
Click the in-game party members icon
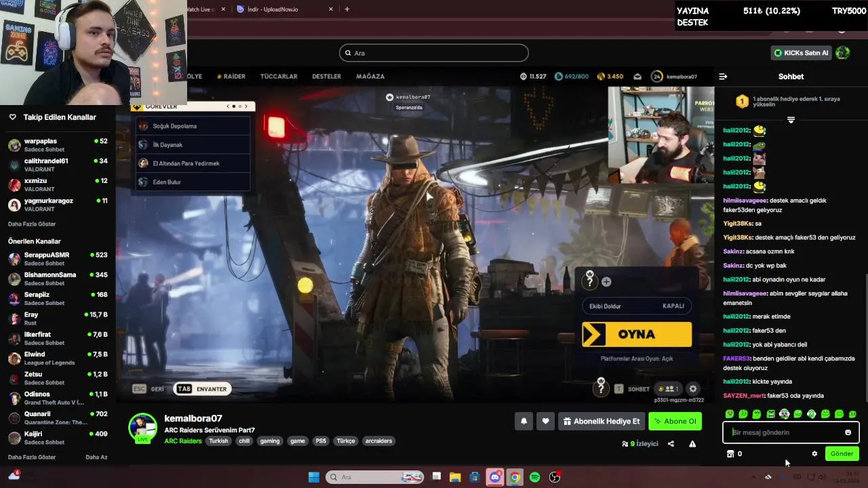pos(668,389)
